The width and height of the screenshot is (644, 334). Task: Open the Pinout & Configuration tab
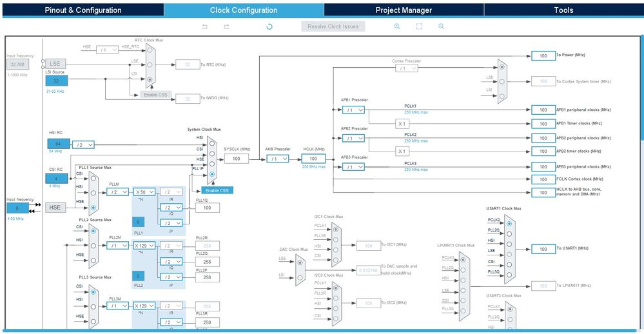click(x=83, y=10)
